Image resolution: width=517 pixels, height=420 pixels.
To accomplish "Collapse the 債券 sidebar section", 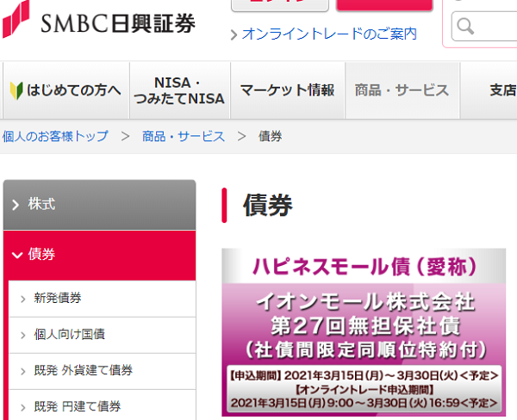I will point(99,255).
